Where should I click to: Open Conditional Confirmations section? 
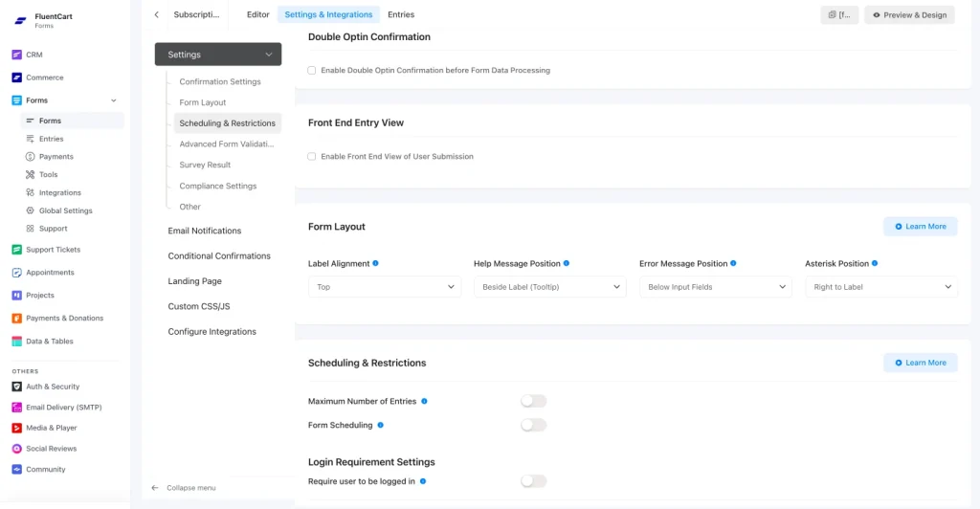pos(219,256)
